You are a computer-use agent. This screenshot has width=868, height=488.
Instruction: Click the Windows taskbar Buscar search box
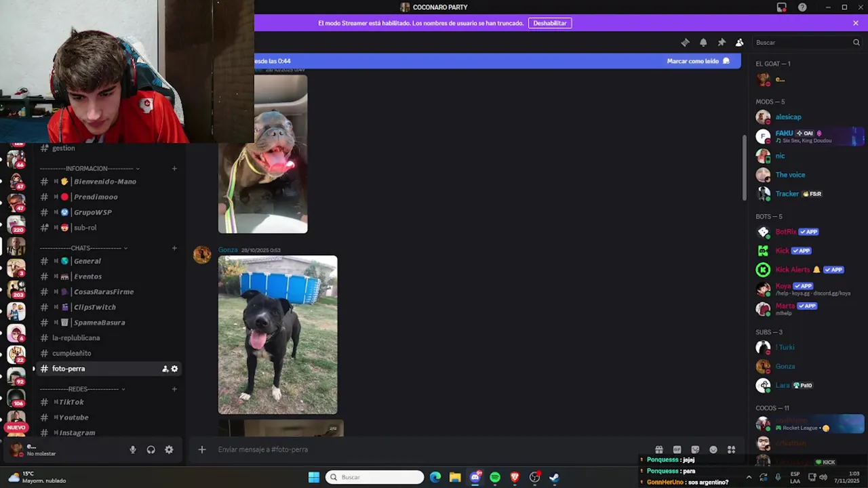coord(374,477)
